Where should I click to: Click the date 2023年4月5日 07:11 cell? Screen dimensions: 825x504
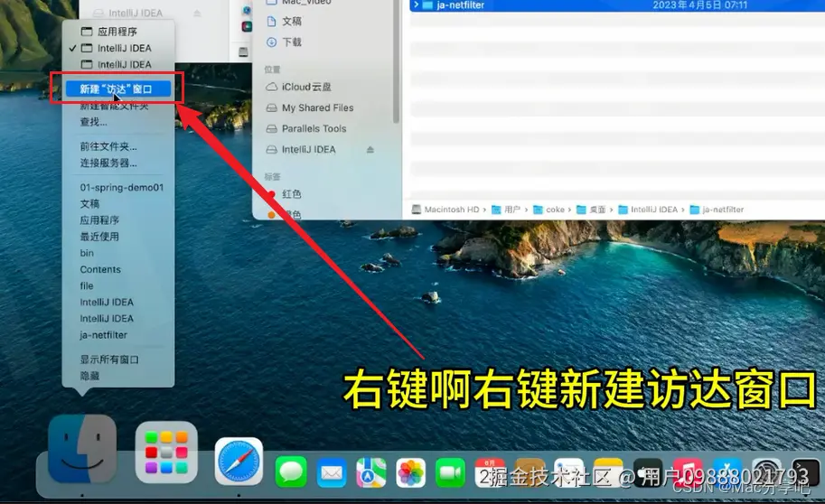click(x=700, y=5)
